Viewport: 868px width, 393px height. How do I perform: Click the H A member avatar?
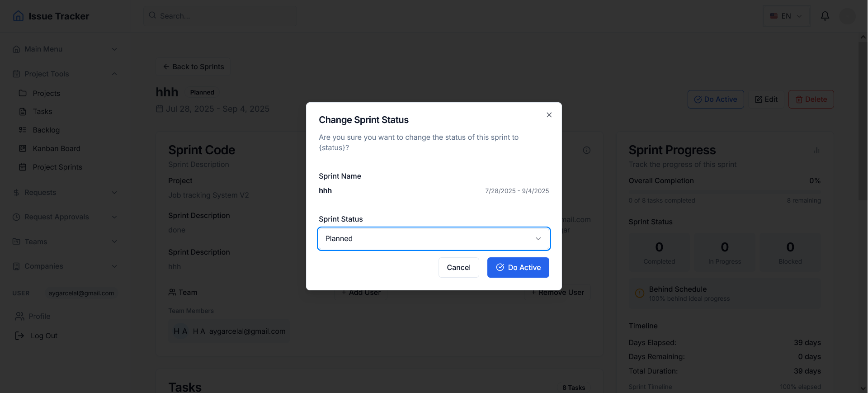[x=180, y=331]
